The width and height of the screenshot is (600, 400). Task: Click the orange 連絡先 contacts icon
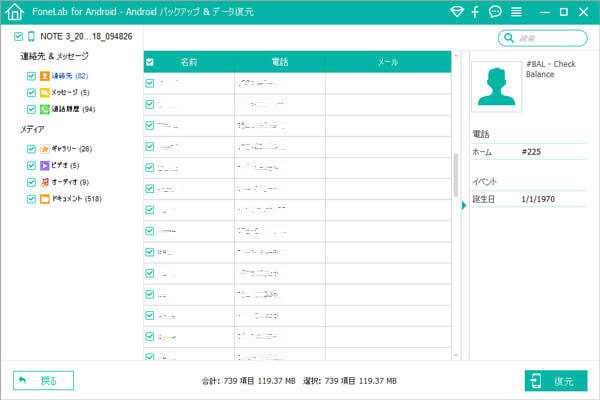coord(45,76)
